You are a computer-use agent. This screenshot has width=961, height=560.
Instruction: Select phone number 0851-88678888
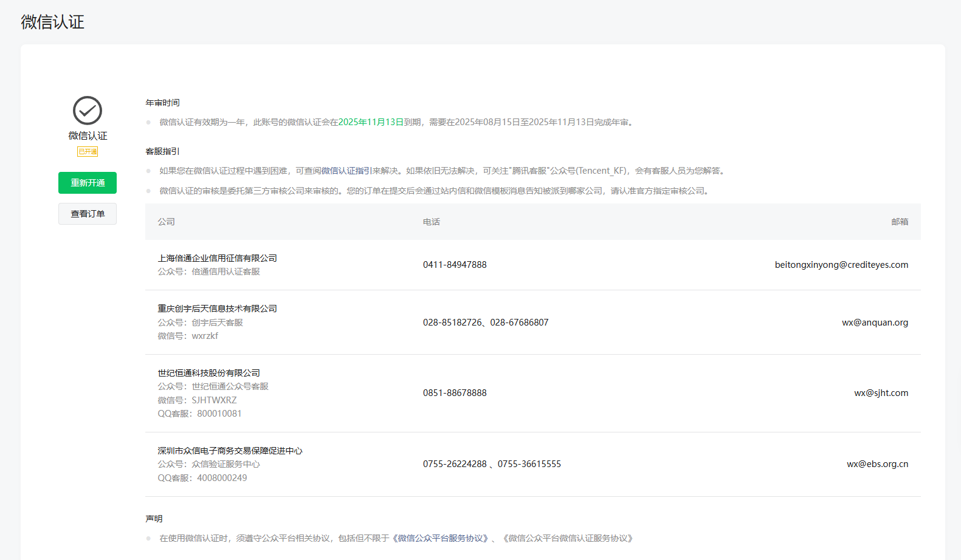pyautogui.click(x=455, y=393)
